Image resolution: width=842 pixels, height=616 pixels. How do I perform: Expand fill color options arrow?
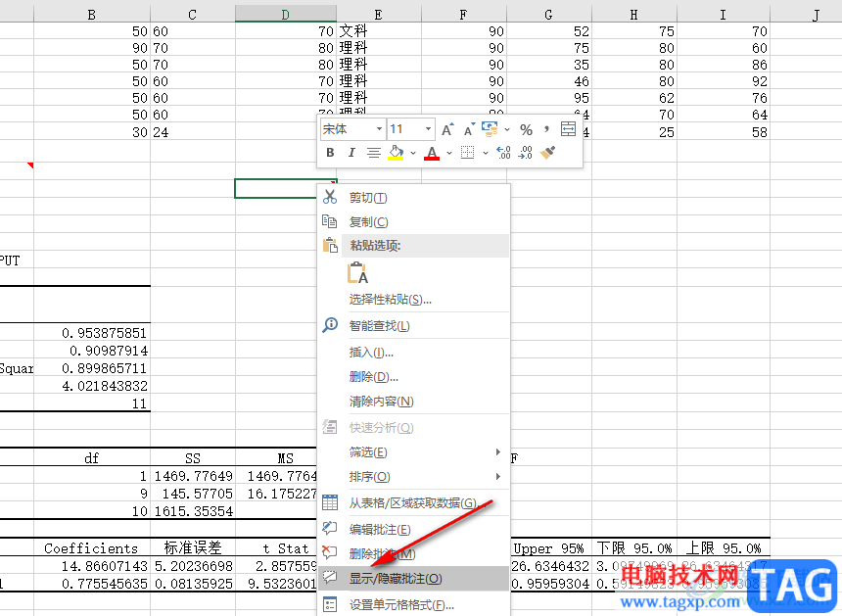(x=413, y=153)
